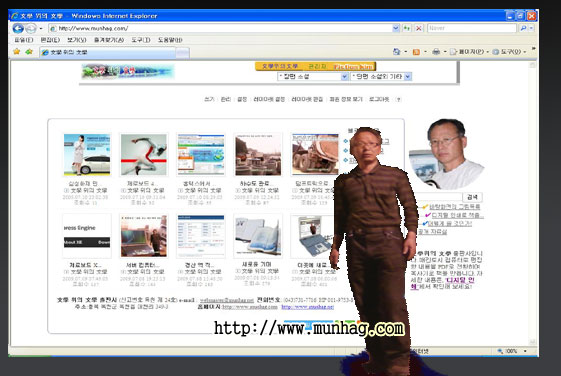Screen dimensions: 561x376
Task: Click the small question mark help icon
Action: 398,99
